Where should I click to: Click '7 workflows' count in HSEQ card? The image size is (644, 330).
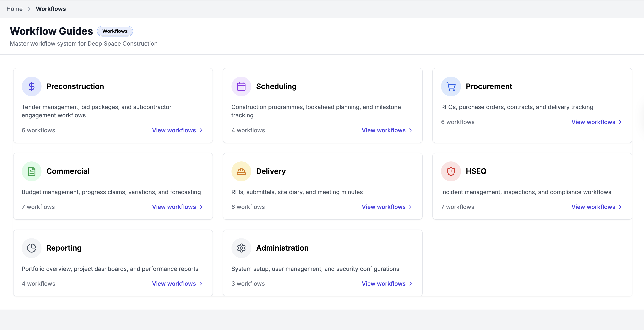458,207
